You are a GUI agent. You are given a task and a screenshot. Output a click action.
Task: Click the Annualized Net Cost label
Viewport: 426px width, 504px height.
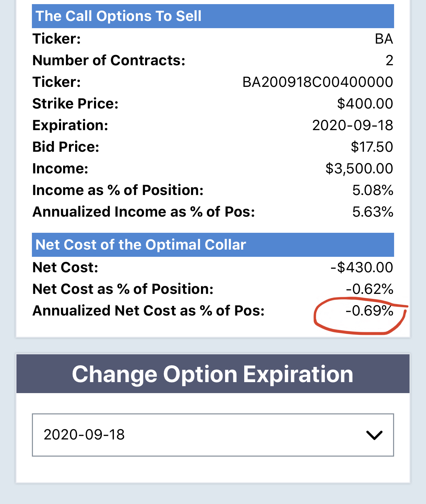[149, 311]
